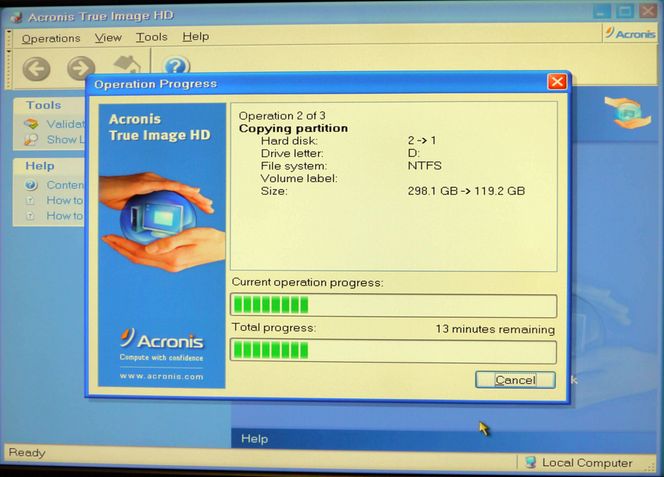This screenshot has width=664, height=477.
Task: Click the Validate archive icon in Tools
Action: [x=31, y=124]
